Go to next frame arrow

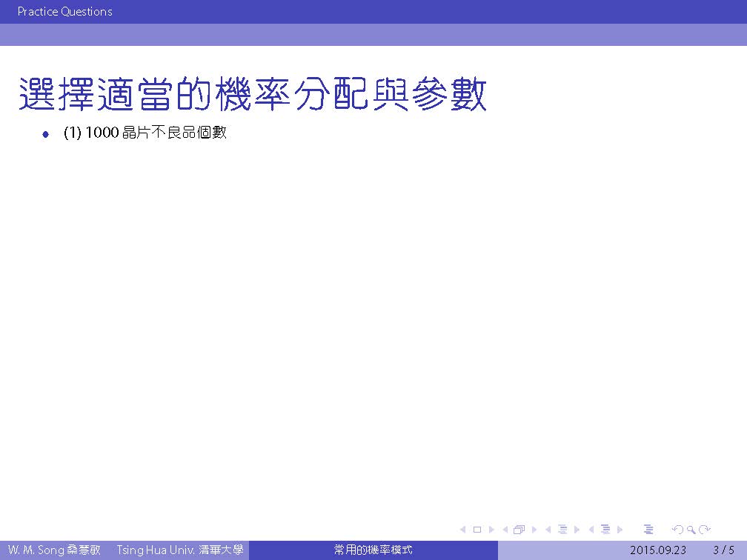[534, 530]
